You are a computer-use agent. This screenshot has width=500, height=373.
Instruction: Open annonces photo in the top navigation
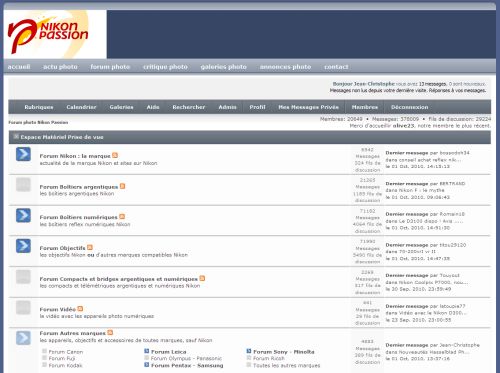[285, 67]
